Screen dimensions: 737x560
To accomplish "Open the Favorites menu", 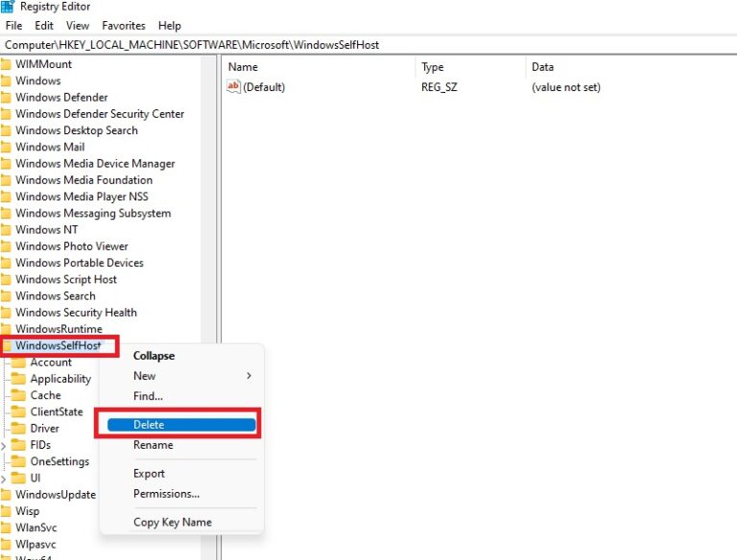I will 124,25.
